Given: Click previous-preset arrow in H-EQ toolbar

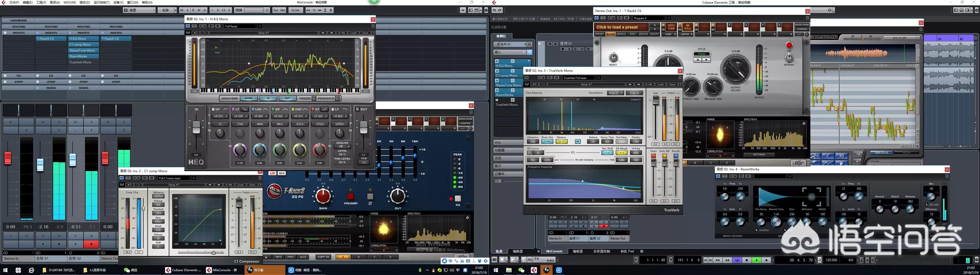Looking at the screenshot, I should tap(323, 33).
